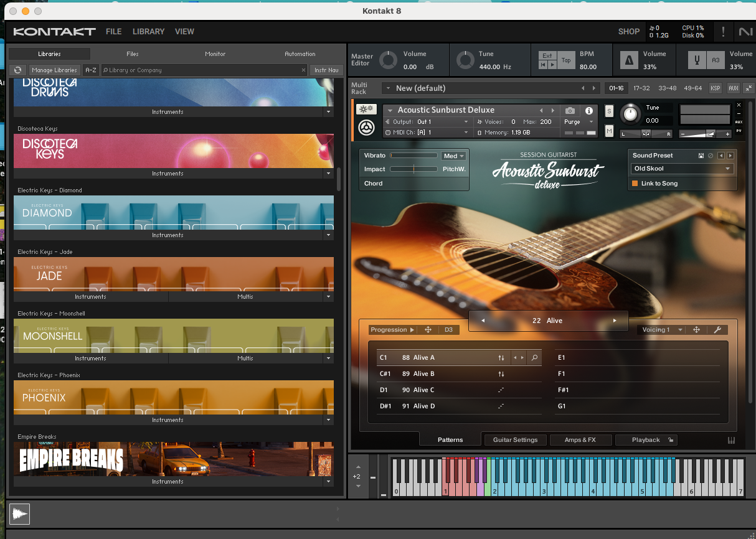This screenshot has width=756, height=539.
Task: Click the Impact slider
Action: (413, 169)
